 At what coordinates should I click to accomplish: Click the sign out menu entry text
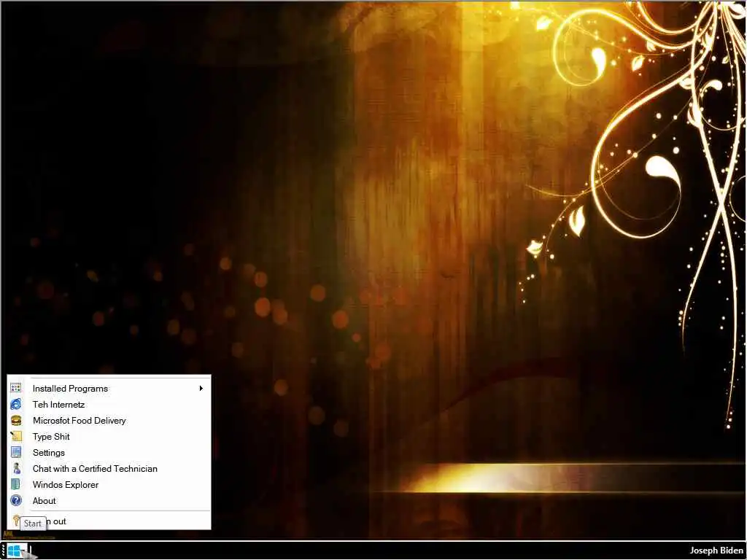click(57, 521)
